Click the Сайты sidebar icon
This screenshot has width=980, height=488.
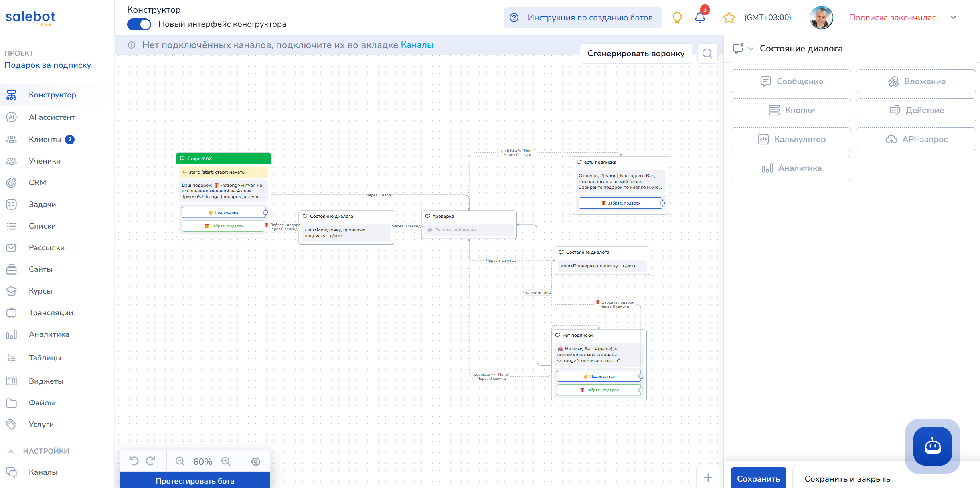coord(11,269)
